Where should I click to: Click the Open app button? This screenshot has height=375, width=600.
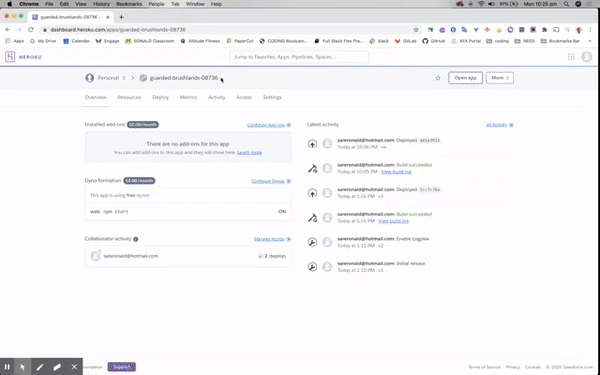(x=465, y=78)
